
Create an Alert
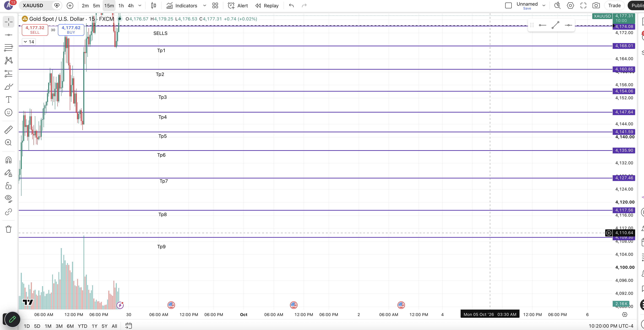click(238, 5)
